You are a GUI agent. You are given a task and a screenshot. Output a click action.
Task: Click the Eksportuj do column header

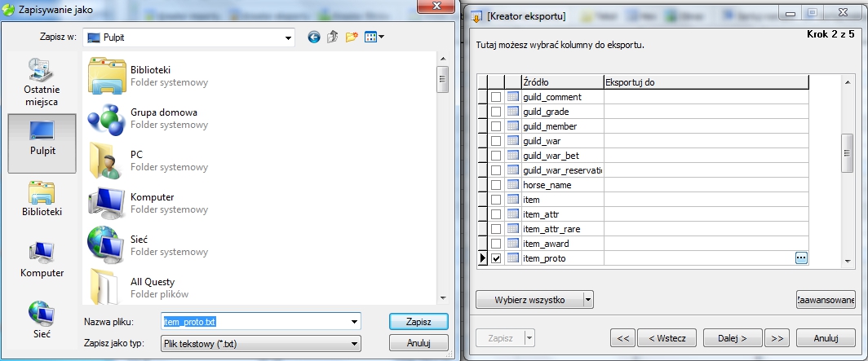pyautogui.click(x=706, y=82)
